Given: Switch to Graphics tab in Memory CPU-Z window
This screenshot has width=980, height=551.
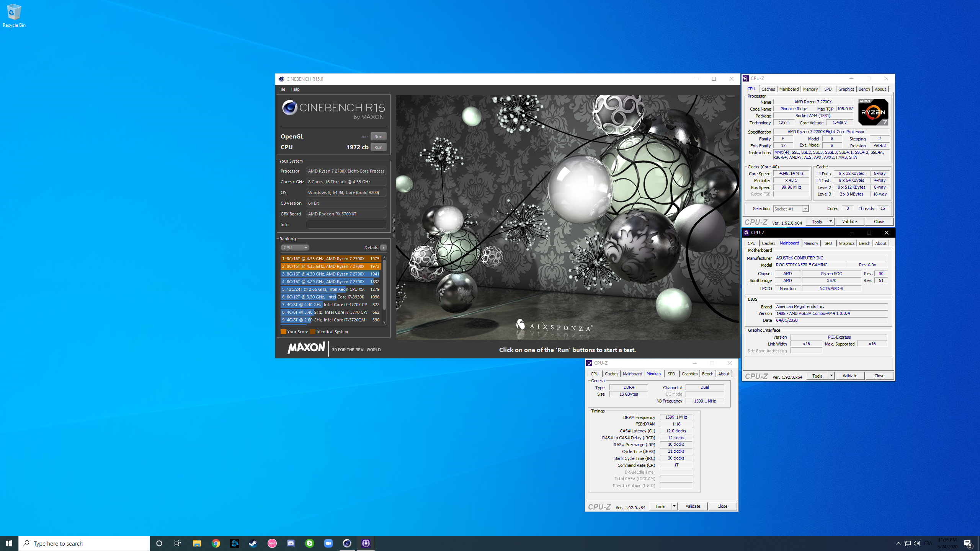Looking at the screenshot, I should [689, 374].
